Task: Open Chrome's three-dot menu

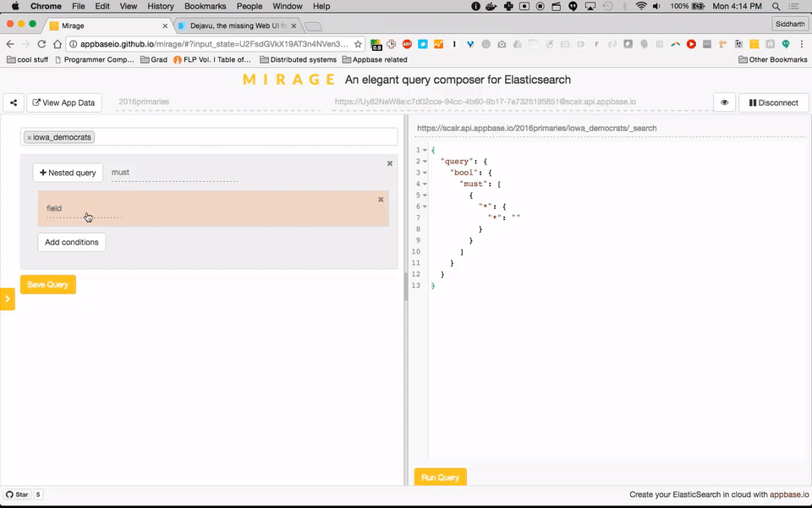Action: [802, 44]
